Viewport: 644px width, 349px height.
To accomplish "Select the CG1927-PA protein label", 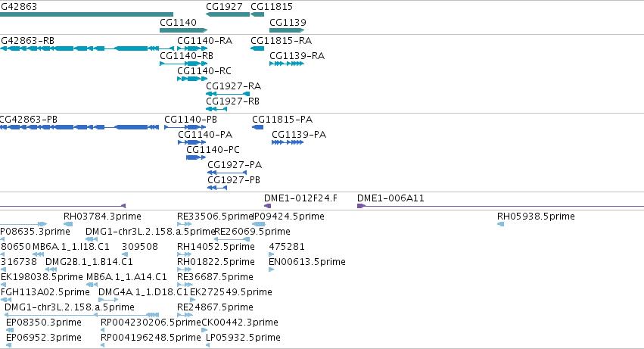I will click(235, 165).
